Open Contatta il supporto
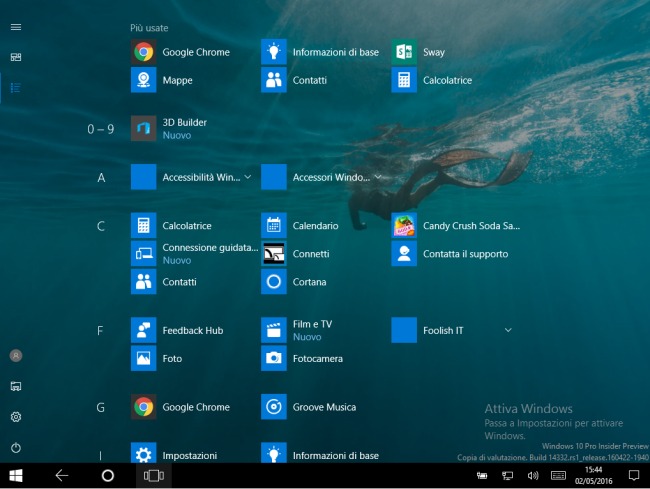Screen dimensions: 650x489 pyautogui.click(x=450, y=254)
